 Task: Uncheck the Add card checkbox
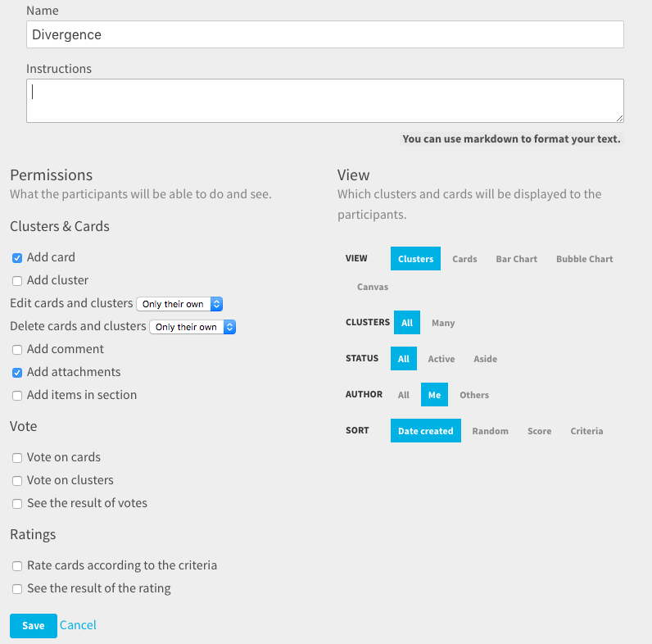point(17,258)
